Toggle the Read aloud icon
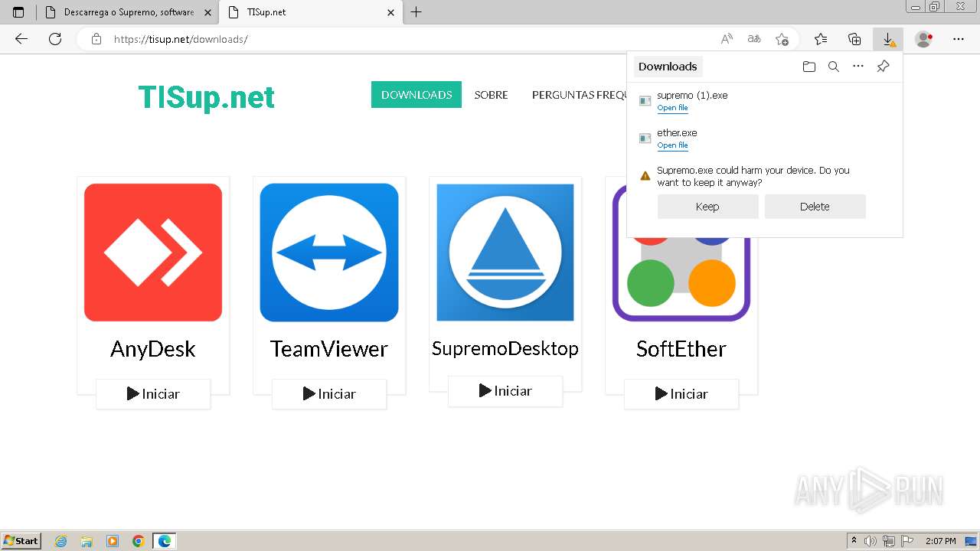Image resolution: width=980 pixels, height=551 pixels. coord(727,39)
